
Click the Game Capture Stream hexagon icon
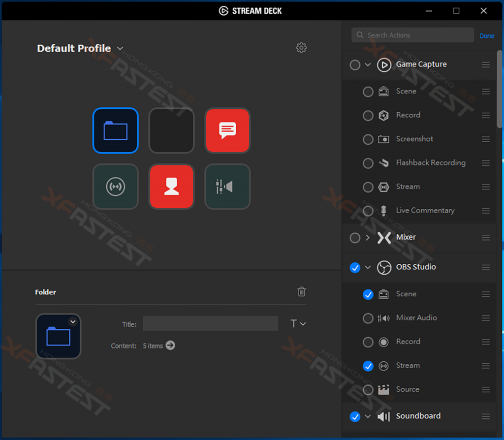(x=383, y=187)
